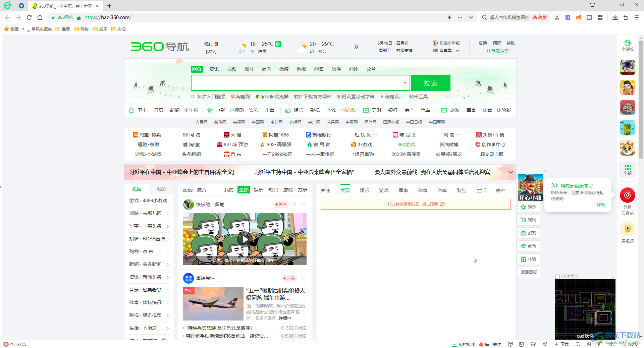Open a new tab with plus icon
This screenshot has height=348, width=644.
(x=109, y=6)
